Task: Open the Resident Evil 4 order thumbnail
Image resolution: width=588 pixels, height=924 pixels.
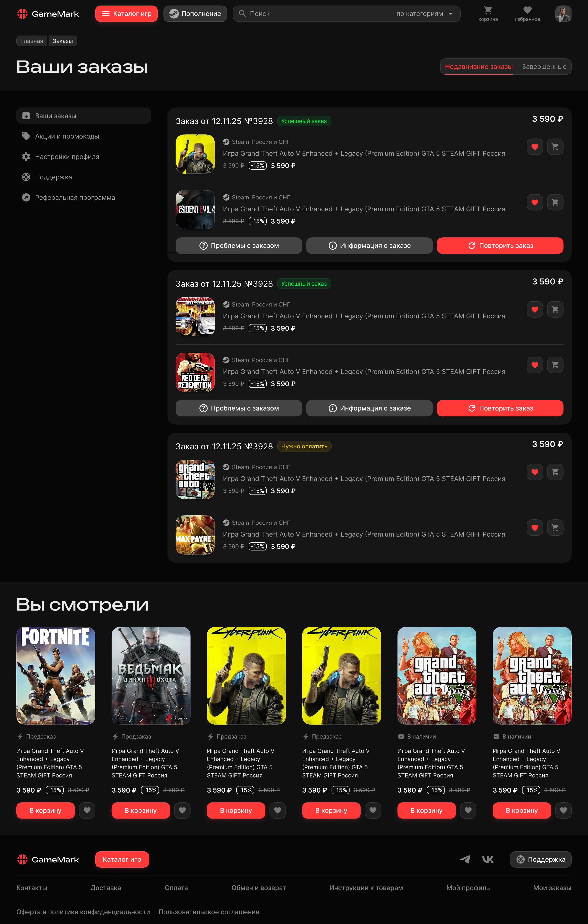Action: pos(195,209)
